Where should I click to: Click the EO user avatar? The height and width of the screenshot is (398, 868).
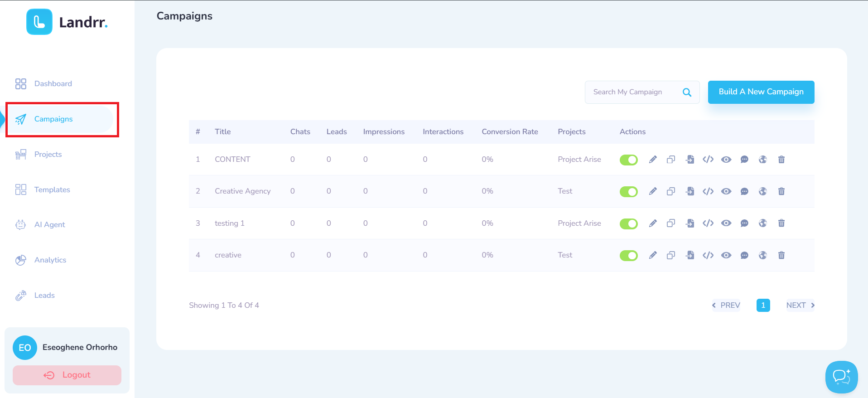[x=25, y=348]
